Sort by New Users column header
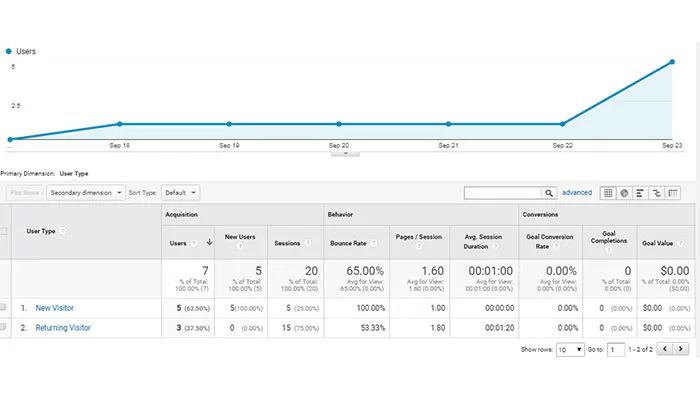The width and height of the screenshot is (700, 400). coord(240,237)
